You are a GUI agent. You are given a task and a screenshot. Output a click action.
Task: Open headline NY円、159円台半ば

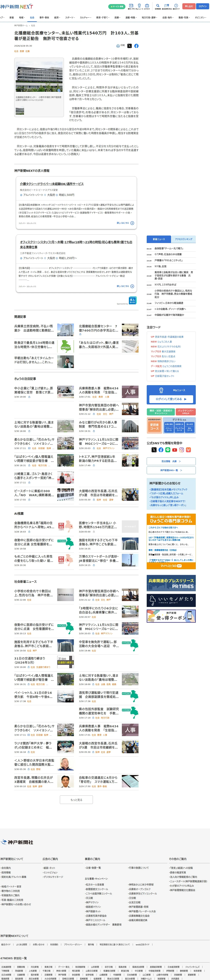click(x=165, y=285)
